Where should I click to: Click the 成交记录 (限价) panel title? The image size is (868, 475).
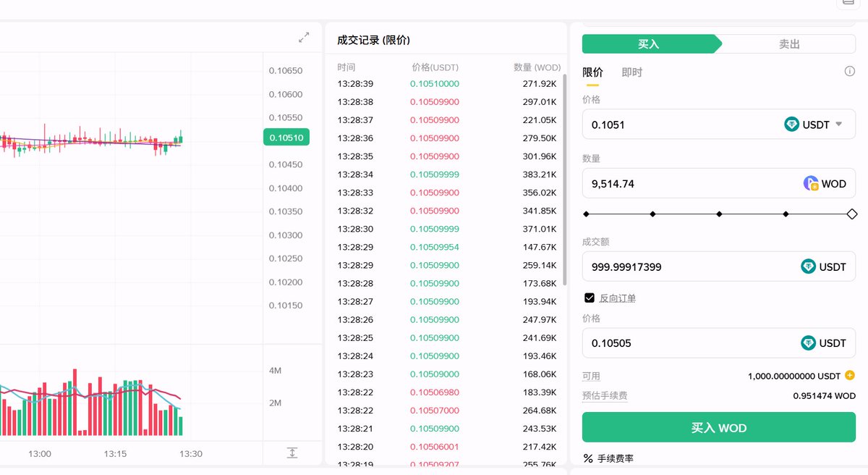point(373,40)
